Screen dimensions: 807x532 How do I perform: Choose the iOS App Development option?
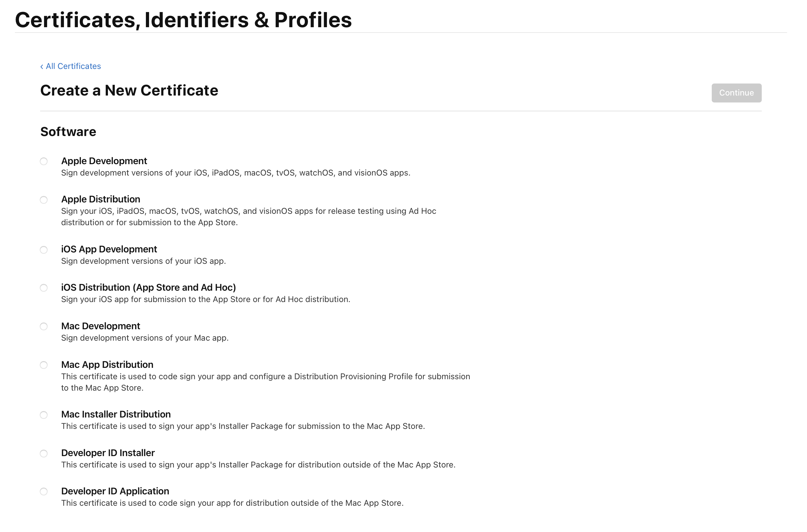pyautogui.click(x=44, y=251)
